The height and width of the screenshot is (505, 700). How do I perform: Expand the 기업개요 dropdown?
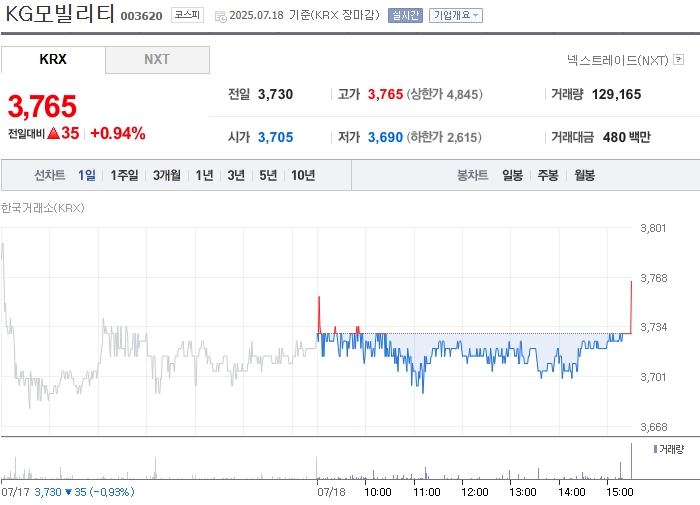[x=456, y=15]
